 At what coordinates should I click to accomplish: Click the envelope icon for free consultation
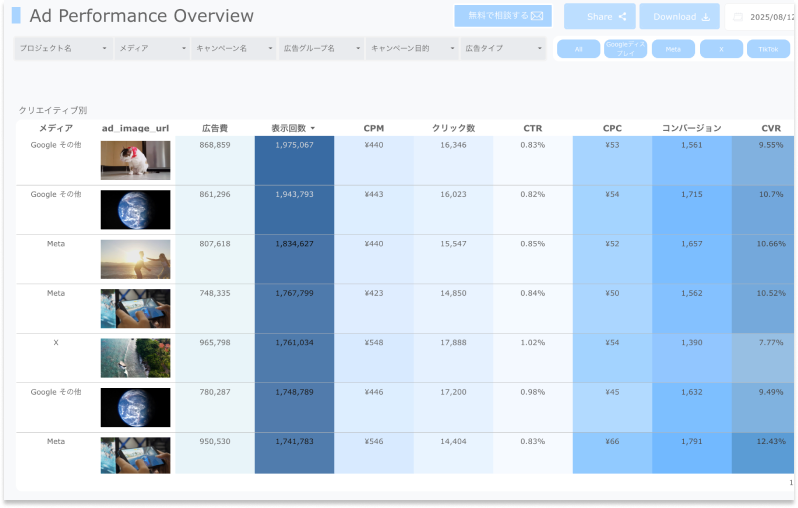click(537, 16)
